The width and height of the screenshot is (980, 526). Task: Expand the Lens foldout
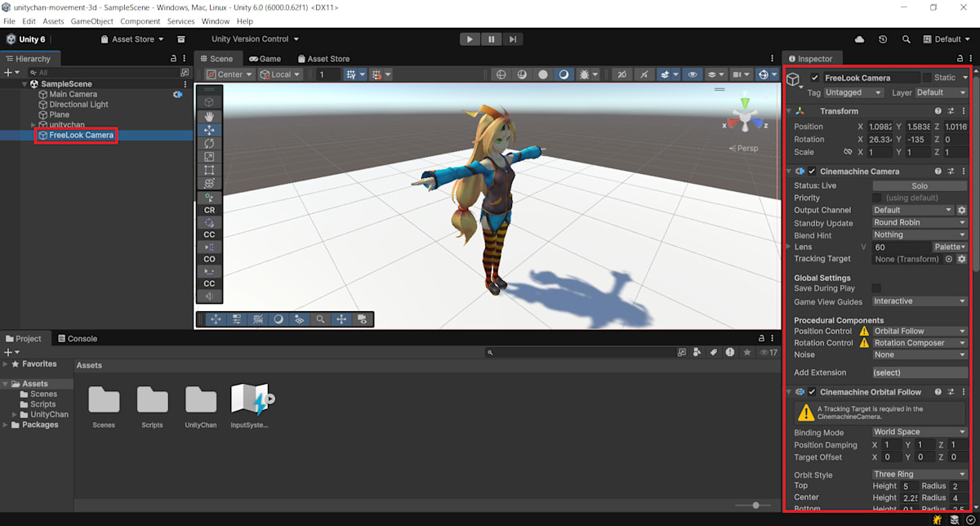click(788, 247)
